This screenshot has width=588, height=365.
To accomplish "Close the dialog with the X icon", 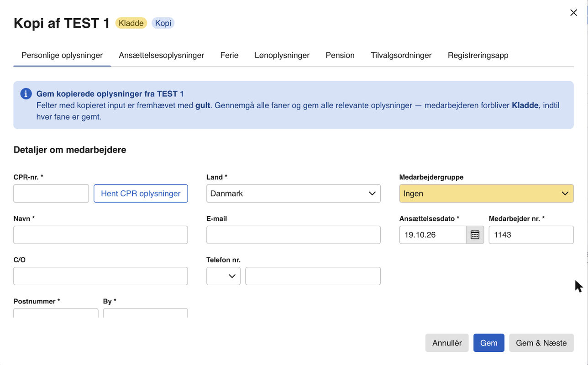I will tap(573, 13).
